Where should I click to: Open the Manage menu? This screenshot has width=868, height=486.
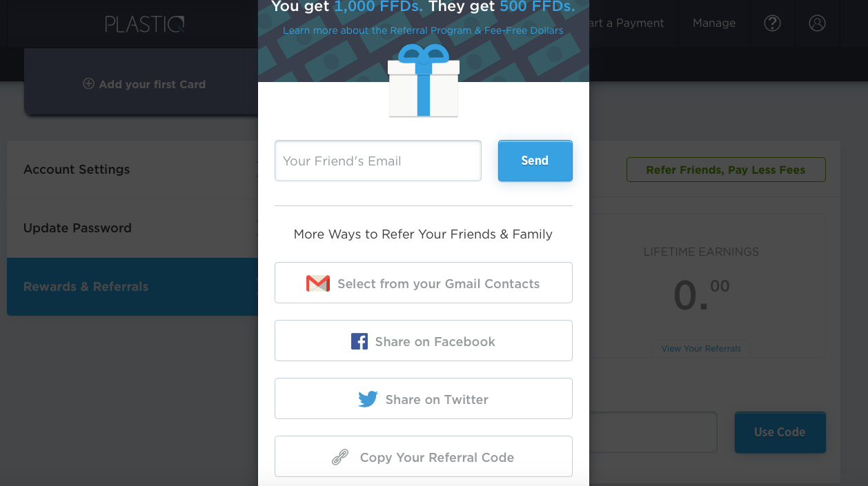coord(714,23)
